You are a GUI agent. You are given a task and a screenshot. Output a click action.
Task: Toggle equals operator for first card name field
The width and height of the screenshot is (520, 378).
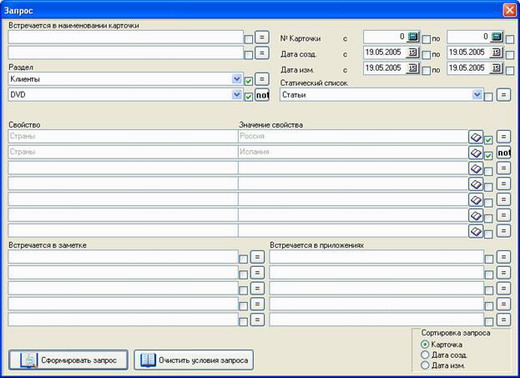point(262,37)
